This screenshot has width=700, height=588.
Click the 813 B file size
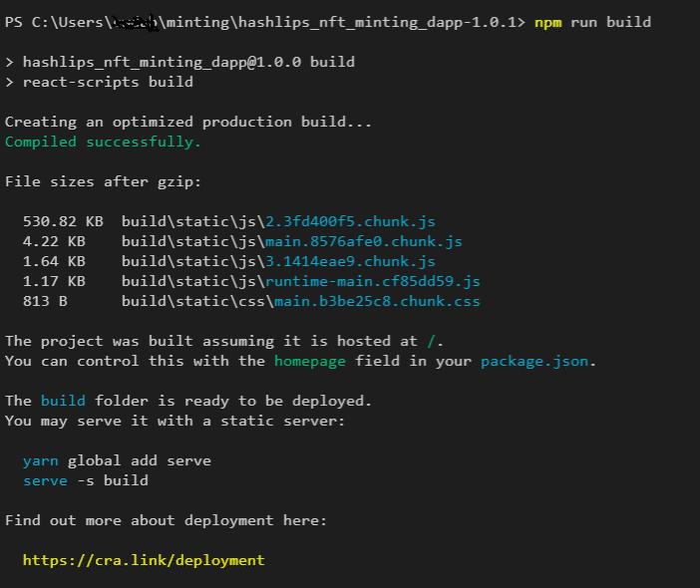pyautogui.click(x=45, y=301)
